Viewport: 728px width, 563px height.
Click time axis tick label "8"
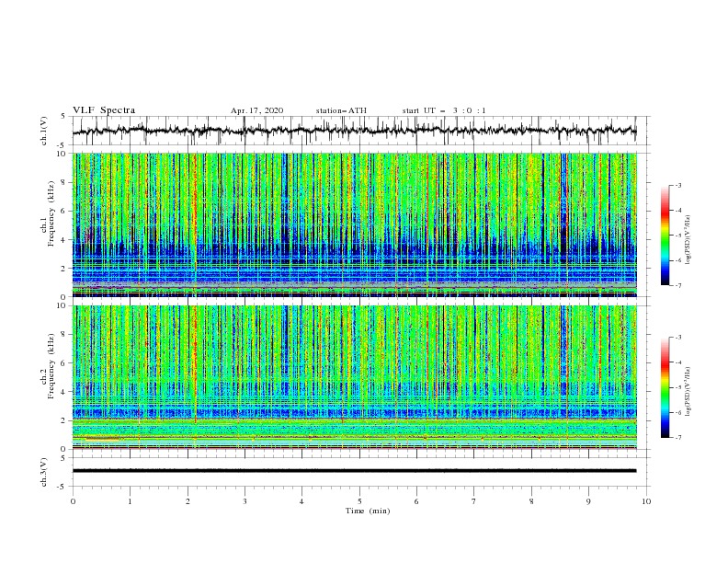531,501
